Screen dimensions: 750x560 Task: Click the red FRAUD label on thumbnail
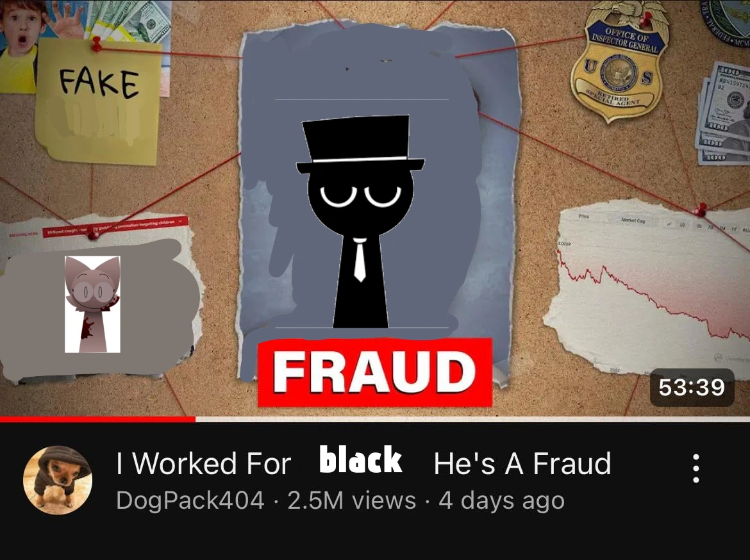coord(375,372)
